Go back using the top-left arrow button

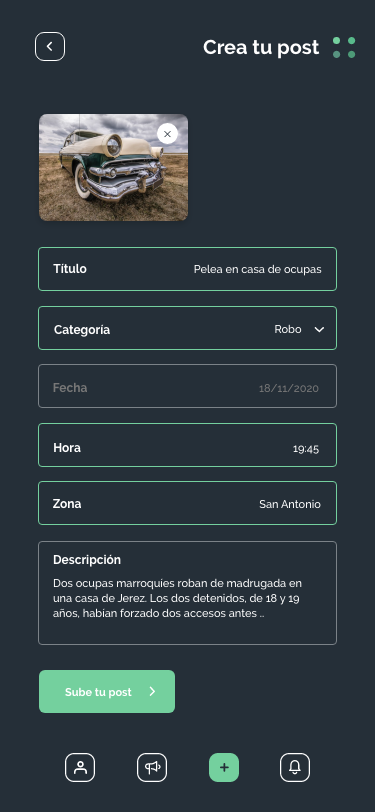coord(50,47)
